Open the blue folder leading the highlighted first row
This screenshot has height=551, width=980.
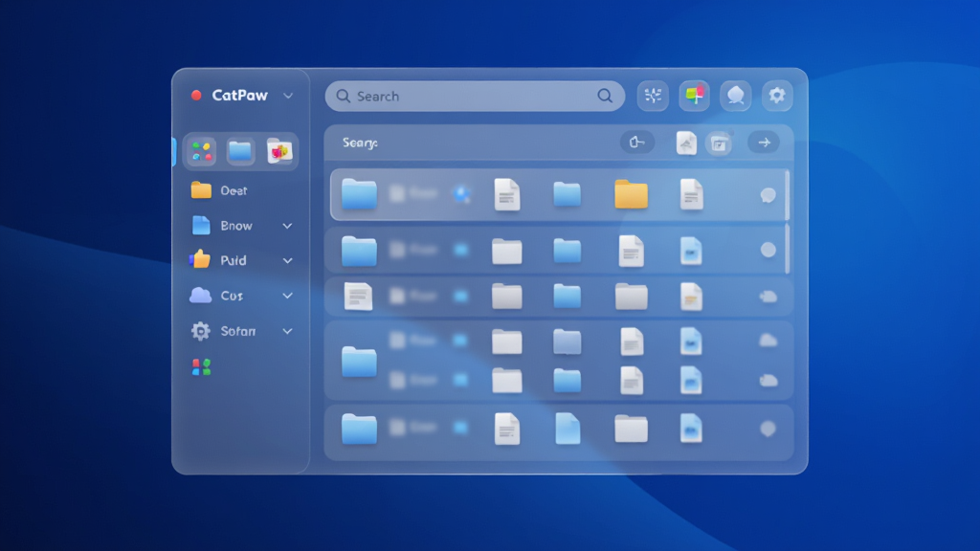click(360, 193)
